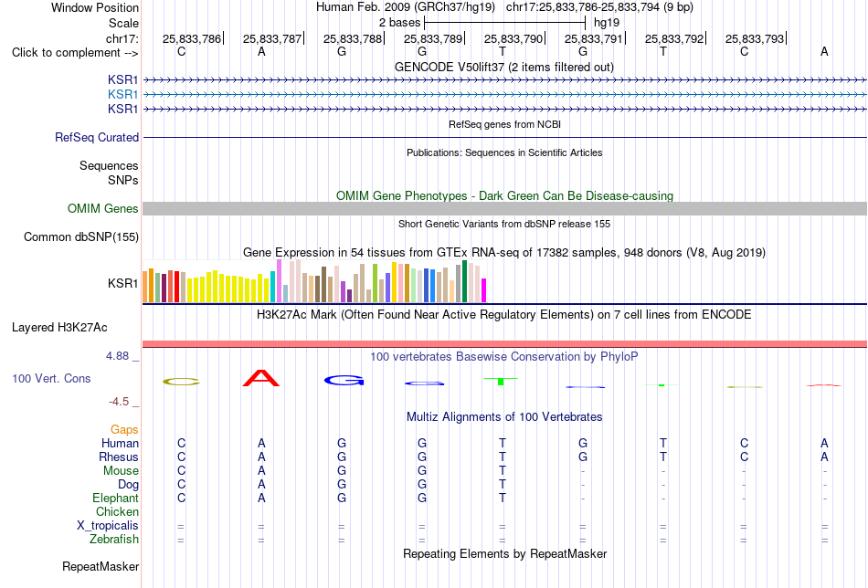This screenshot has height=588, width=868.
Task: Click 'Multiz Alignments of 100 Vertebrates' title
Action: 504,417
